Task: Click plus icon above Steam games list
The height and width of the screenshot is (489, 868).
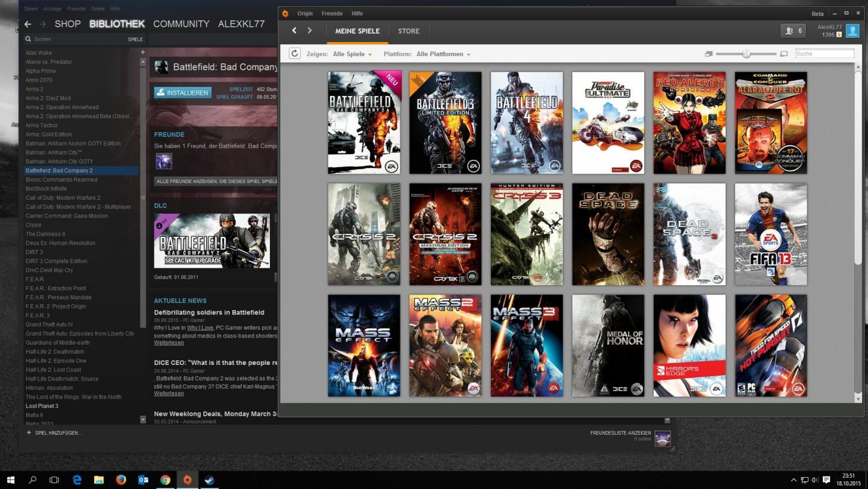Action: pos(142,52)
